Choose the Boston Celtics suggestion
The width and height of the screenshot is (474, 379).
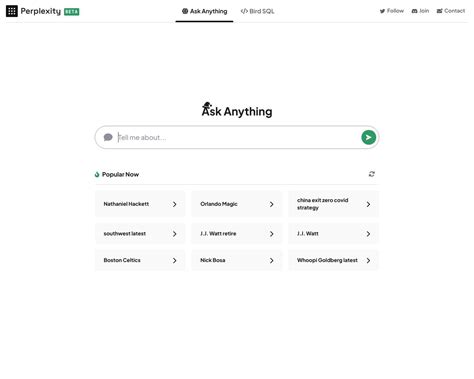pos(140,260)
